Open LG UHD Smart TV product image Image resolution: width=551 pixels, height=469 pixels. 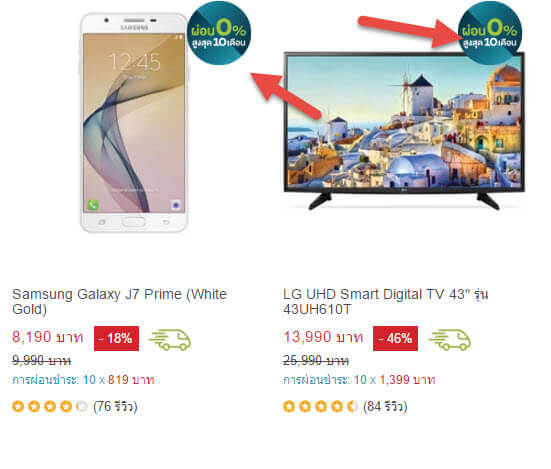click(404, 131)
